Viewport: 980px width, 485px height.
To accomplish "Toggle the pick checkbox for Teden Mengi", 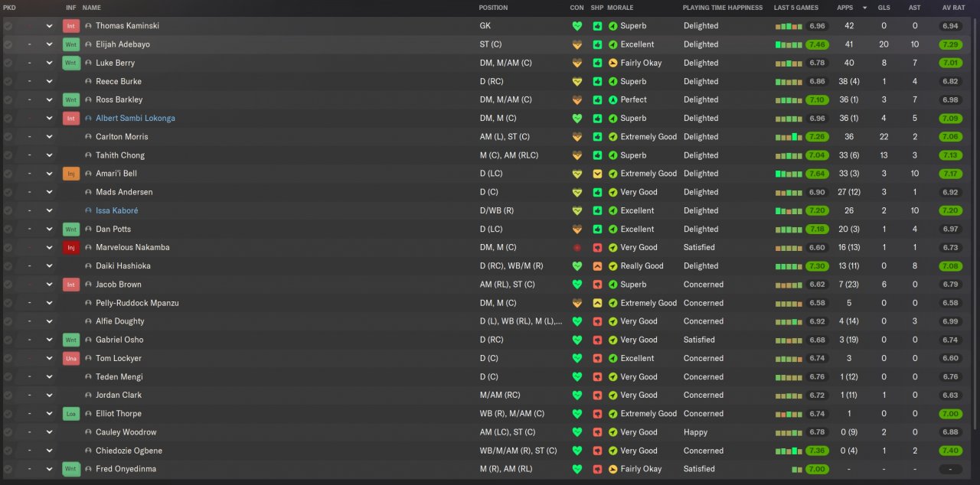I will click(8, 377).
